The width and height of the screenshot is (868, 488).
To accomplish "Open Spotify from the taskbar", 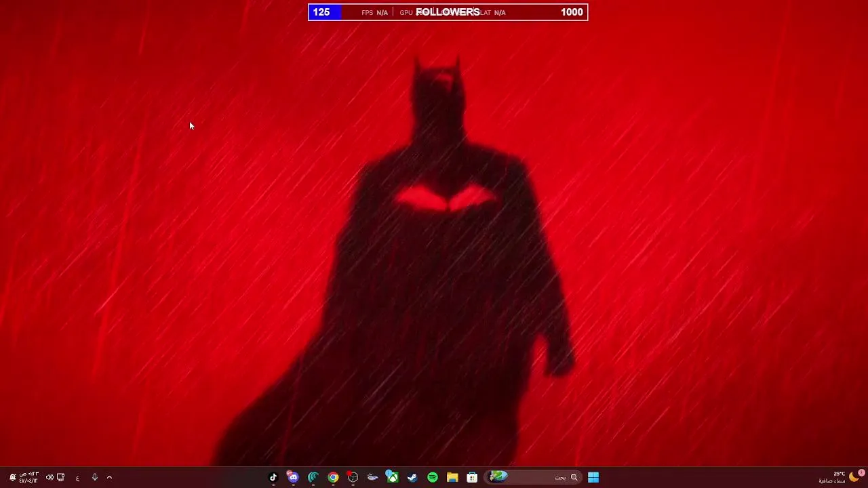I will (x=432, y=477).
